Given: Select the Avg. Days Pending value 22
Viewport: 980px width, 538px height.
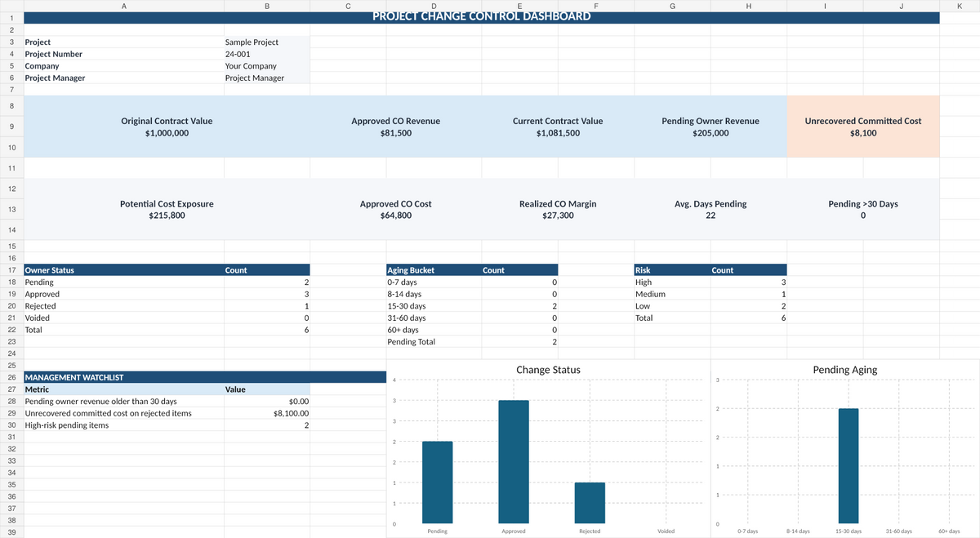Looking at the screenshot, I should tap(710, 216).
